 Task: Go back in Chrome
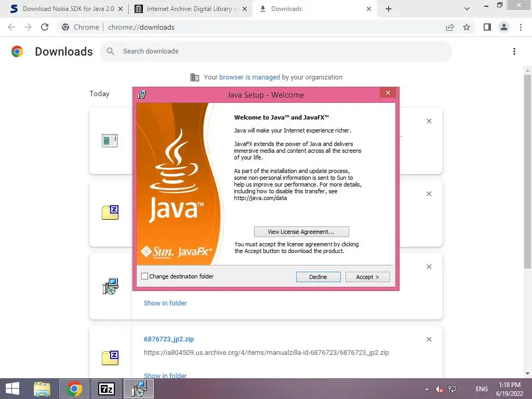(x=11, y=27)
